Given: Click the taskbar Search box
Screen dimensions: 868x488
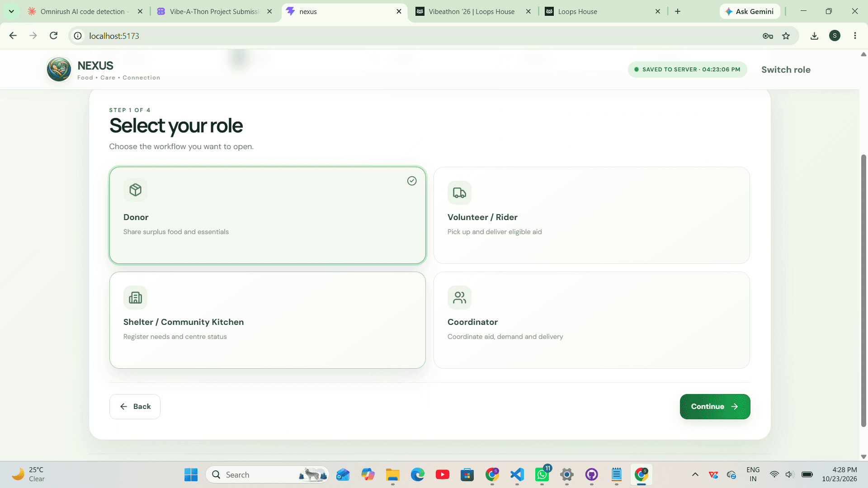Looking at the screenshot, I should tap(267, 475).
